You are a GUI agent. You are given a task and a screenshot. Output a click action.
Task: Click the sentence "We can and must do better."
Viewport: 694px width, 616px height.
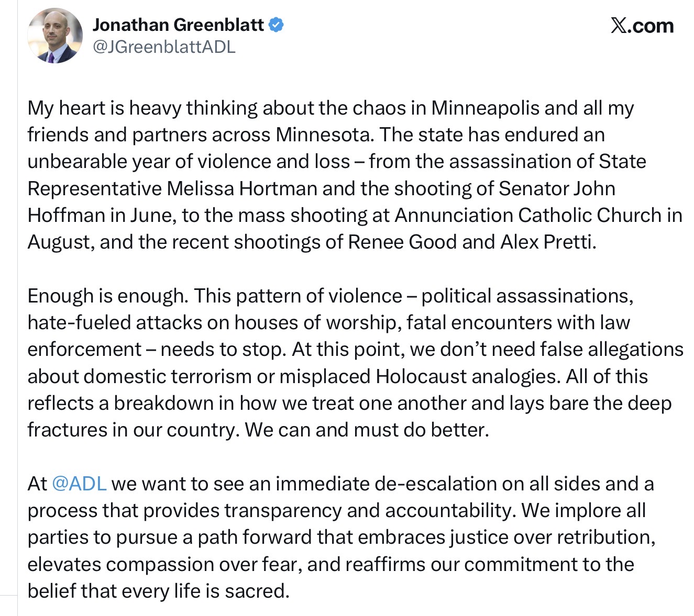pos(367,430)
